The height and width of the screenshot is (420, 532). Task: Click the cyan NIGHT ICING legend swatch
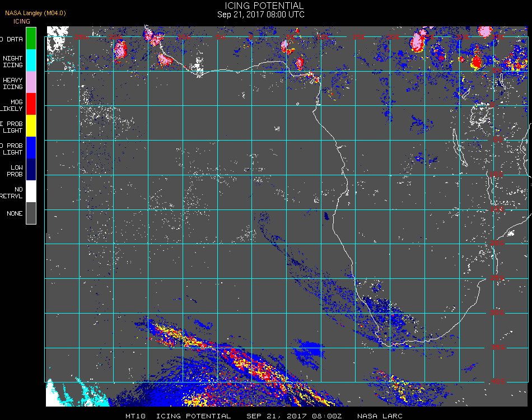(x=31, y=60)
